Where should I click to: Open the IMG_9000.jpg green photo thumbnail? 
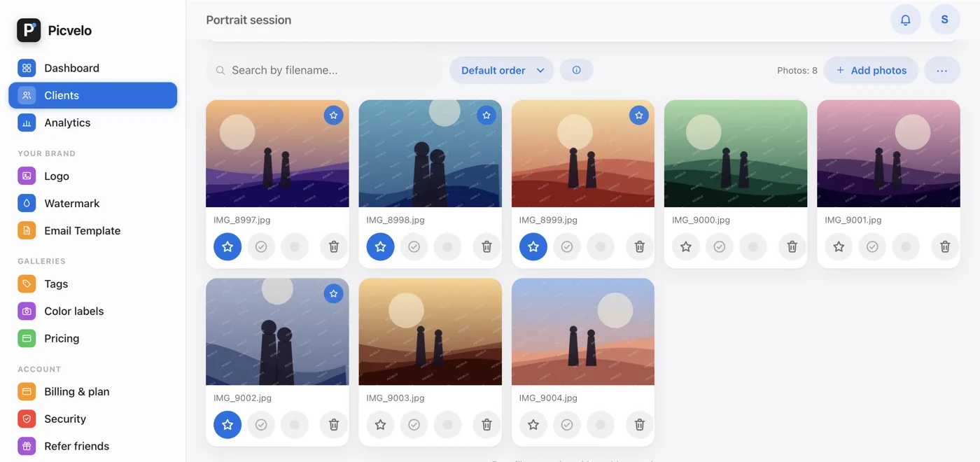(735, 153)
